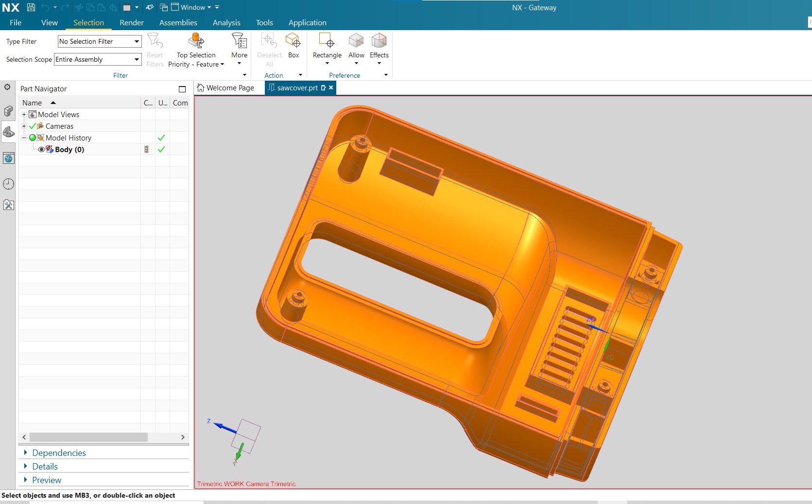Click Top Selection Priority Feature icon
This screenshot has width=812, height=504.
[196, 40]
